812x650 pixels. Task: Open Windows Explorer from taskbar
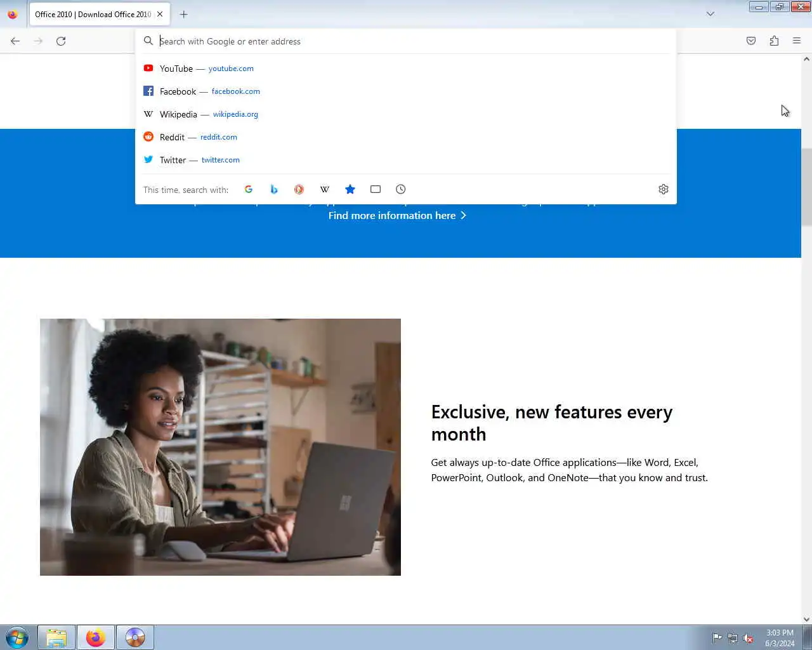[x=56, y=637]
